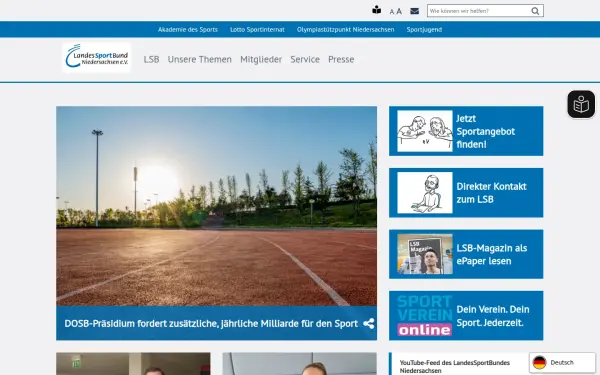Click the small A font size icon

tap(391, 12)
